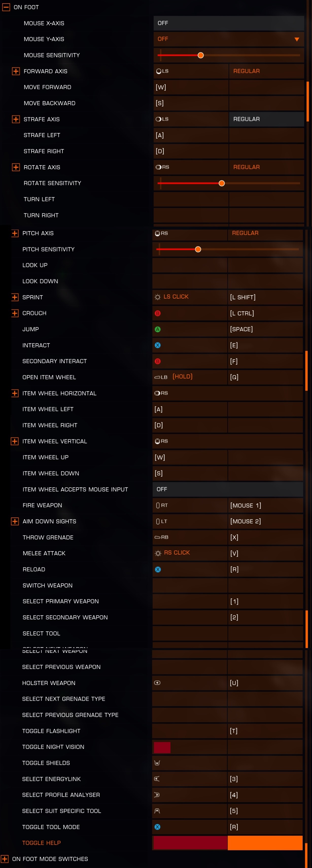Open the Mouse Y-Axis dropdown arrow
Viewport: 312px width, 868px height.
pyautogui.click(x=297, y=40)
